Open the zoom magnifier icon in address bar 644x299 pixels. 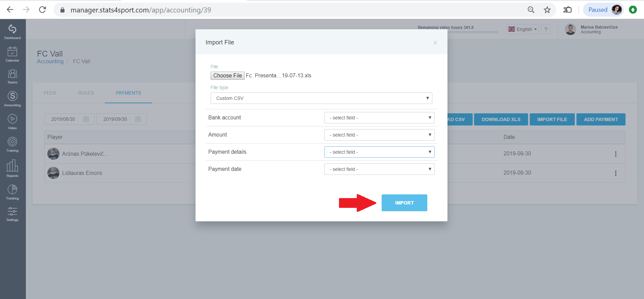tap(531, 10)
